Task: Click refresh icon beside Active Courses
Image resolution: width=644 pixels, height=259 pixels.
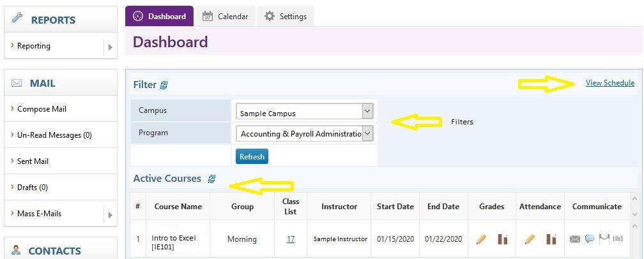Action: (x=211, y=179)
